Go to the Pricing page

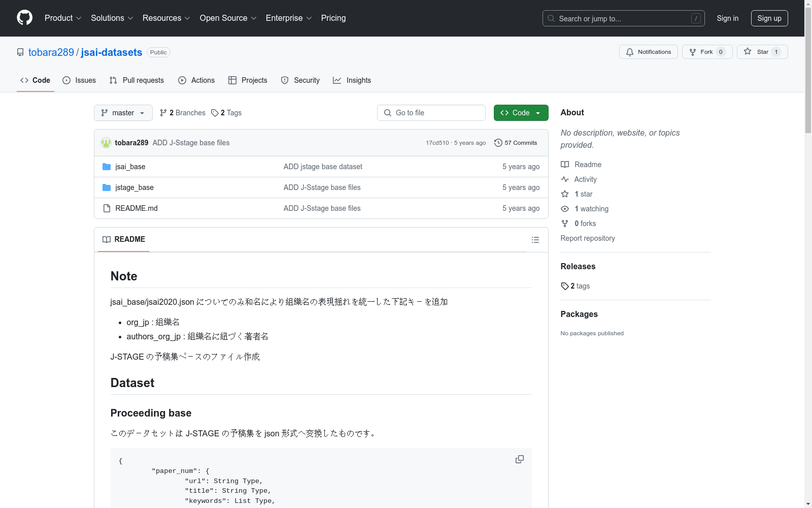pos(333,18)
